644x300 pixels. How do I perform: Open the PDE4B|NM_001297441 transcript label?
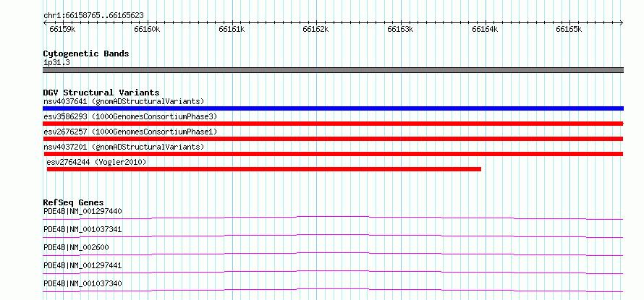pyautogui.click(x=82, y=265)
